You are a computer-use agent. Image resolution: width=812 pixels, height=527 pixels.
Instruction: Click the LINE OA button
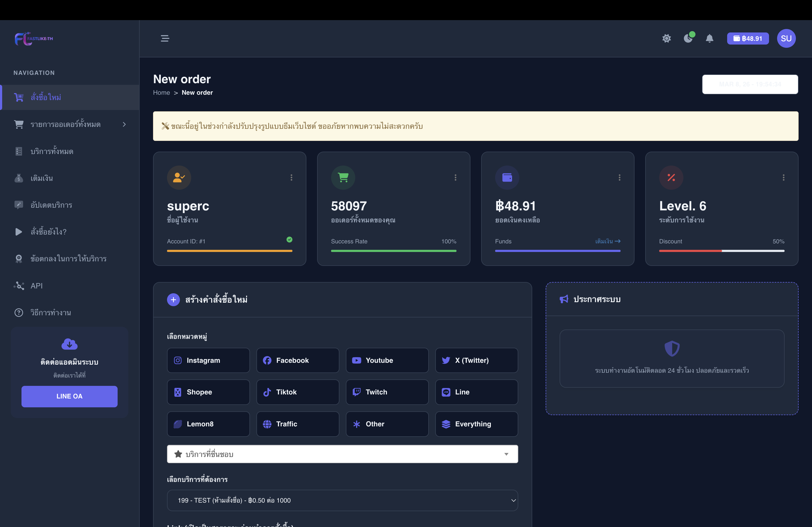click(x=69, y=396)
